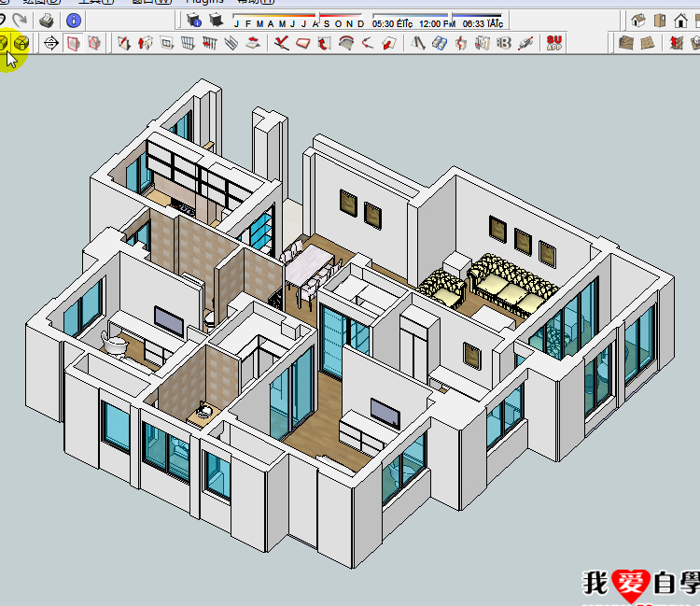
Task: Click the printer icon
Action: (47, 20)
